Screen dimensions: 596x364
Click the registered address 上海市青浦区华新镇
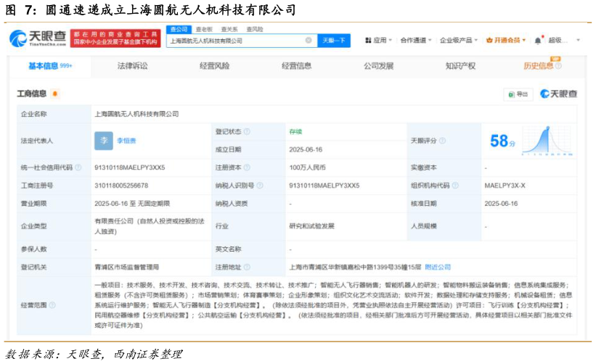[x=355, y=268]
